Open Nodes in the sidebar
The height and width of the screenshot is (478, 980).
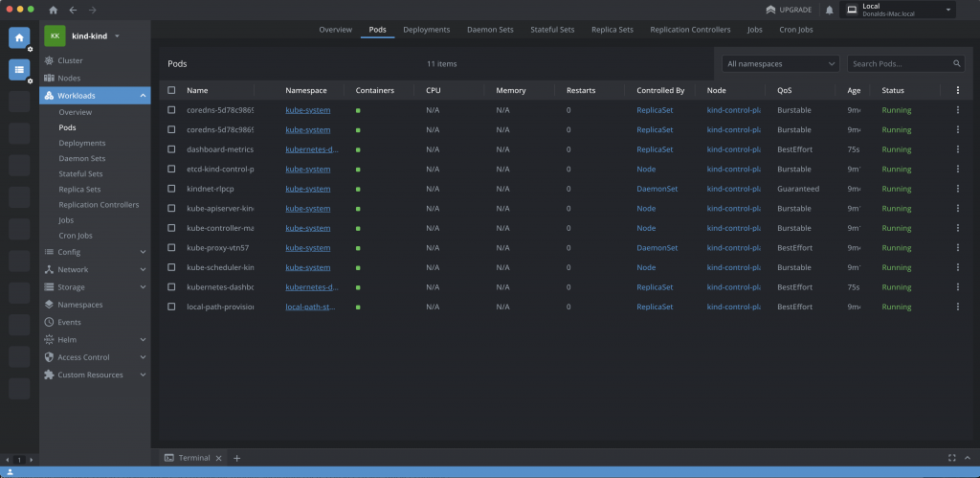point(69,78)
